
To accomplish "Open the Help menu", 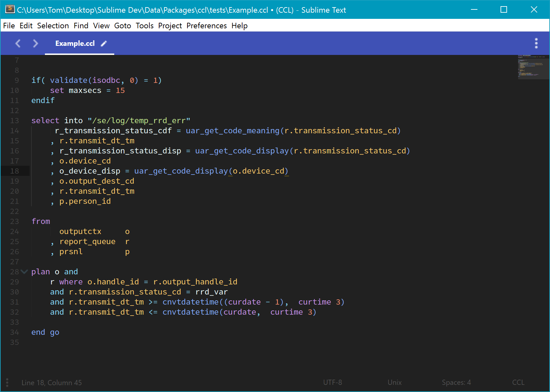I will 240,26.
